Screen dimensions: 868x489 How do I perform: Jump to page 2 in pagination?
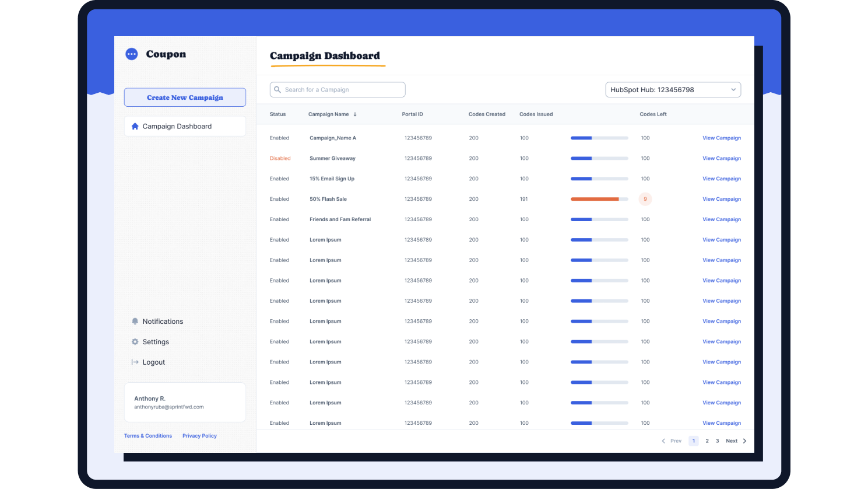pyautogui.click(x=707, y=441)
